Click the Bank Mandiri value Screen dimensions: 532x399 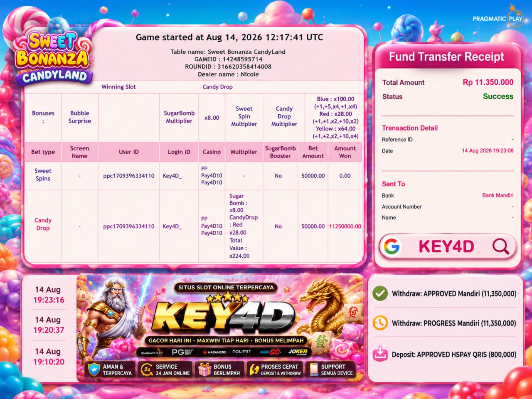pyautogui.click(x=498, y=195)
